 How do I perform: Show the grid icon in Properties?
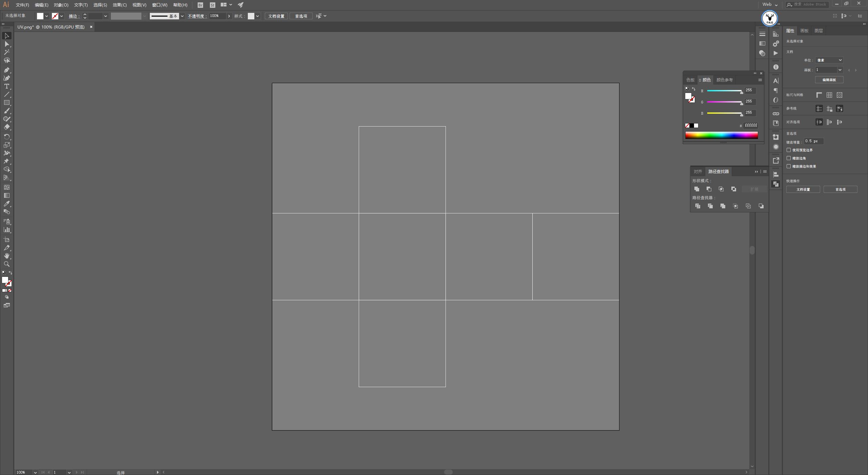click(829, 95)
